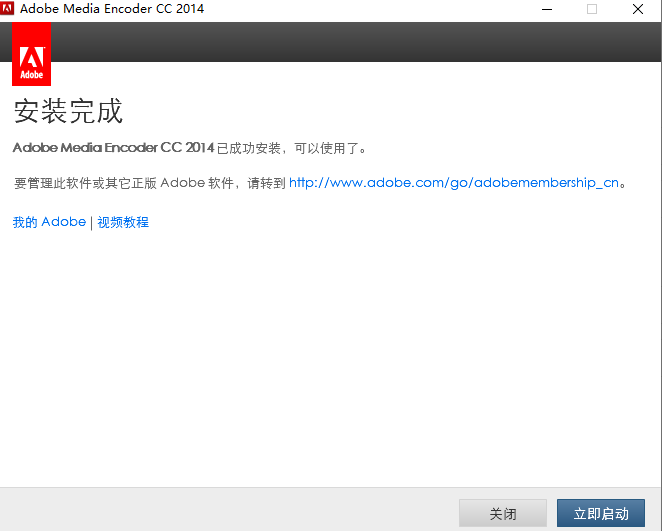Click the 要管理此软件或其它正版 text
The image size is (662, 531).
click(85, 183)
